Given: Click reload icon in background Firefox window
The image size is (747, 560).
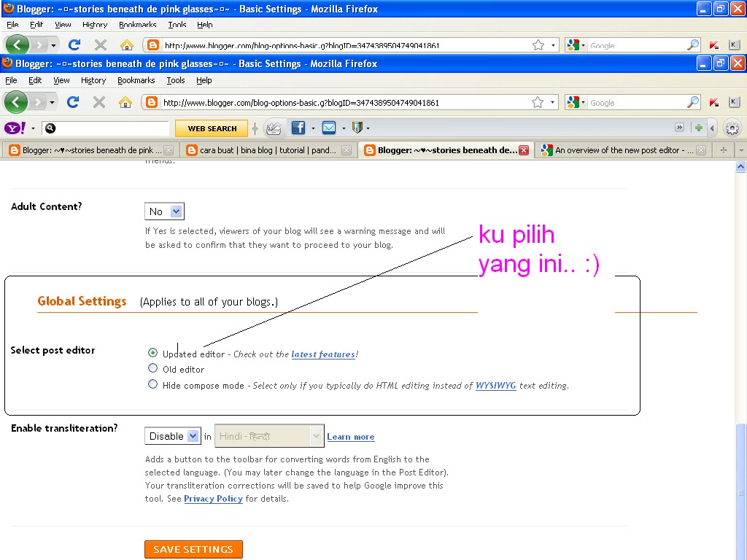Looking at the screenshot, I should 74,45.
